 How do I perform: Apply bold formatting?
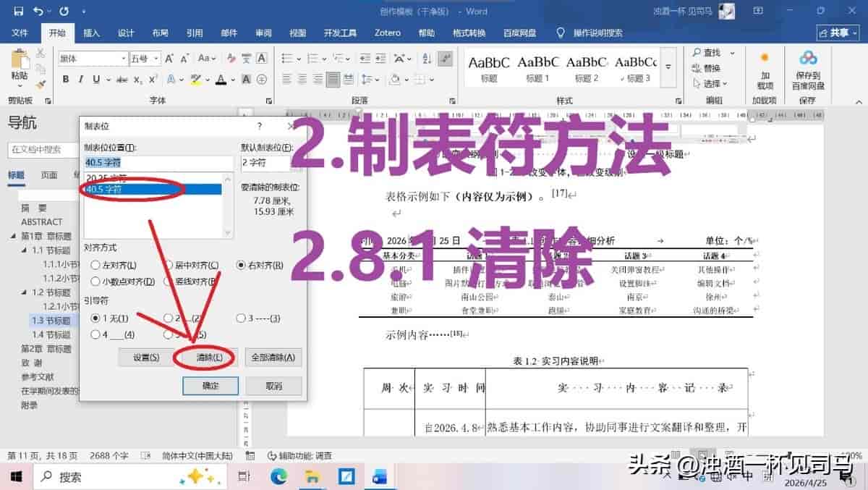(66, 80)
